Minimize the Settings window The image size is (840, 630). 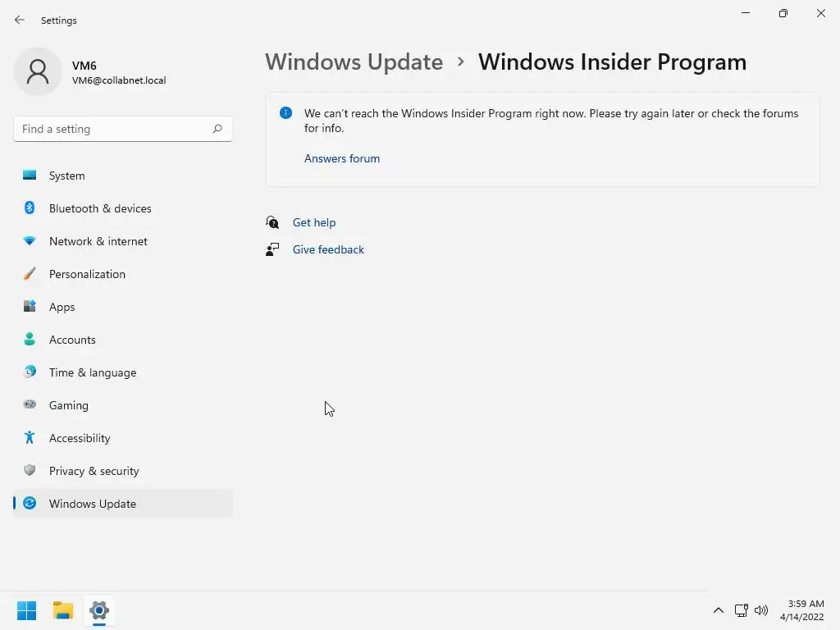point(745,13)
